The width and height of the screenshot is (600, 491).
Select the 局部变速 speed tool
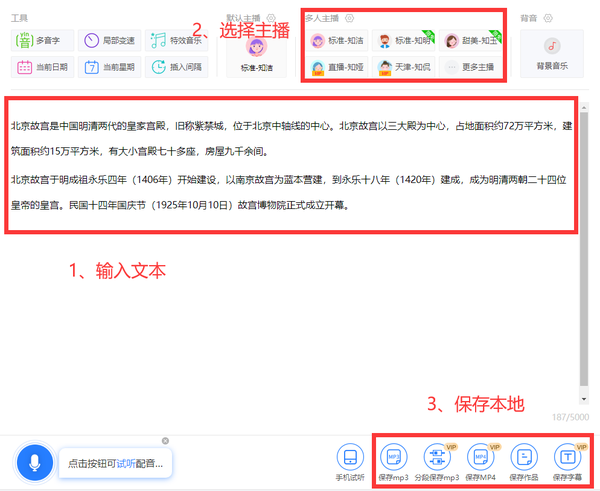[x=110, y=41]
